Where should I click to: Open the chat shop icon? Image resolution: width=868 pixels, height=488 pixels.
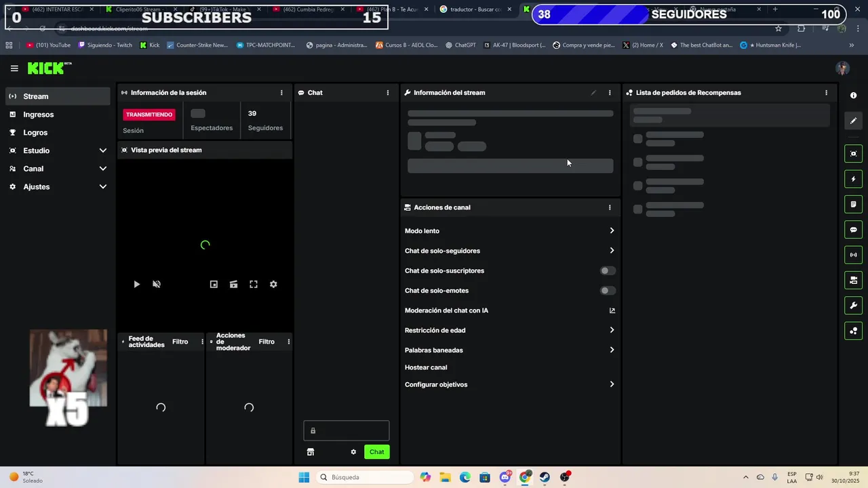(311, 452)
